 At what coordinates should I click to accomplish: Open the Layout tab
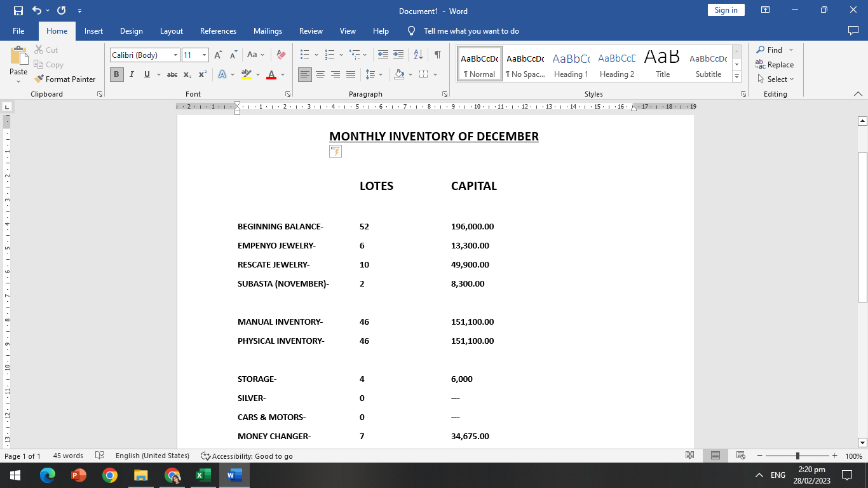click(172, 30)
